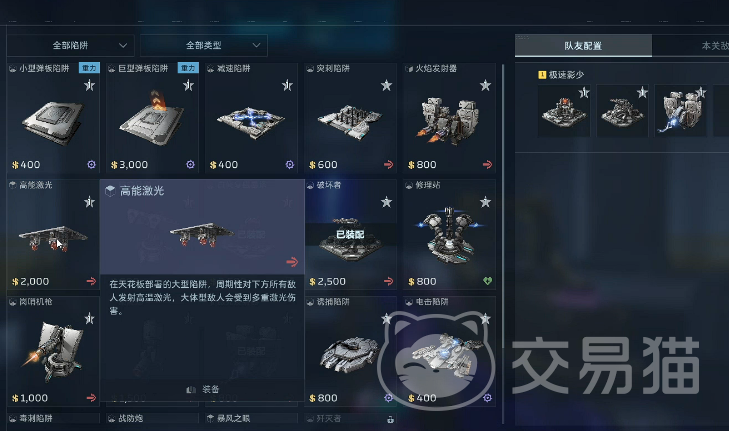Open the 全部陷阱 dropdown filter
The height and width of the screenshot is (431, 729).
click(71, 46)
